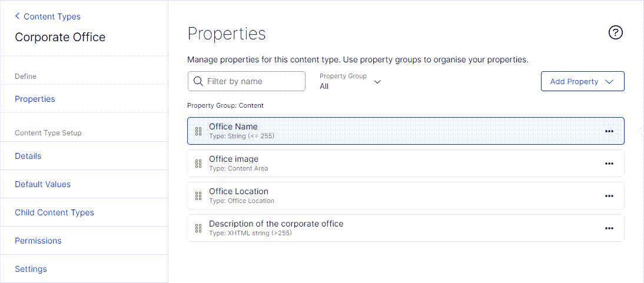Select the Office Name property row
This screenshot has width=644, height=283.
pos(406,131)
